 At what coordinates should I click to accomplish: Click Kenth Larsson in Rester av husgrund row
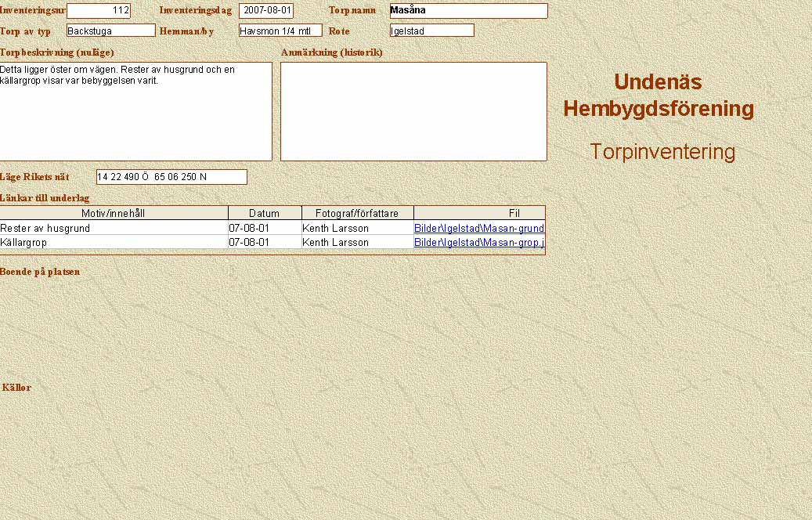(x=335, y=229)
